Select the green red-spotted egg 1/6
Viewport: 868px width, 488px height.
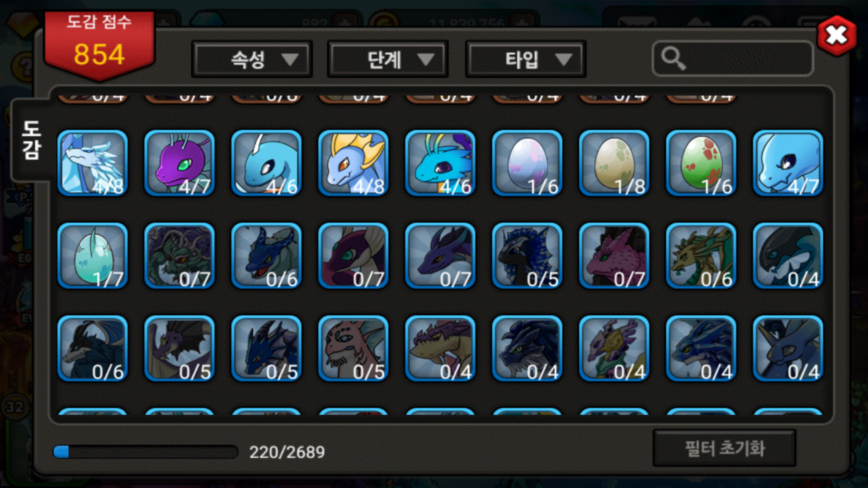click(x=701, y=163)
